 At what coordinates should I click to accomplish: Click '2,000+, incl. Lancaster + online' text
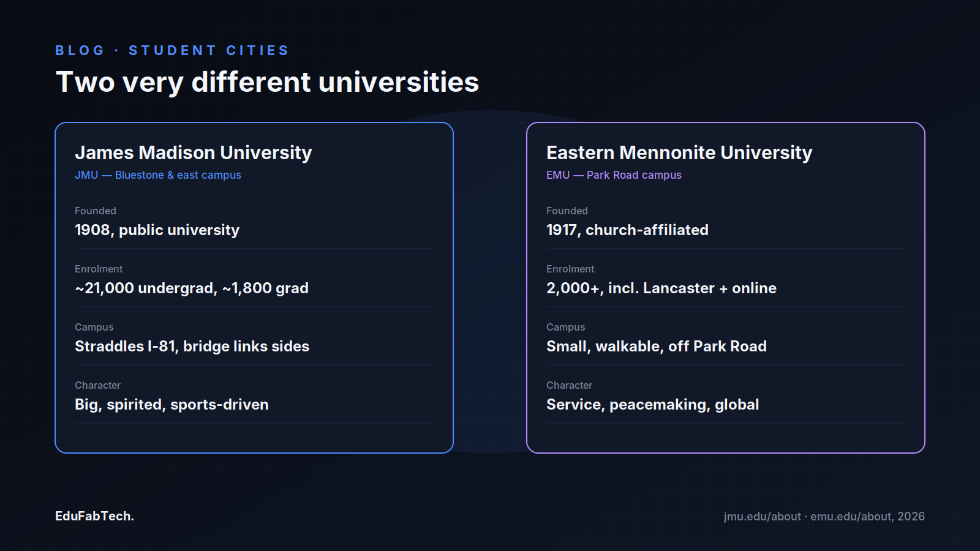[661, 288]
